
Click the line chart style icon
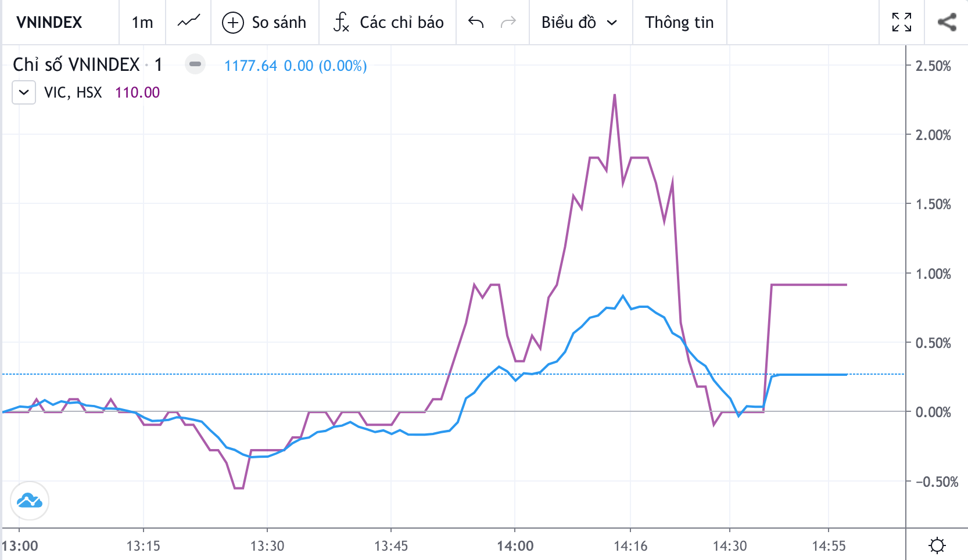coord(188,22)
